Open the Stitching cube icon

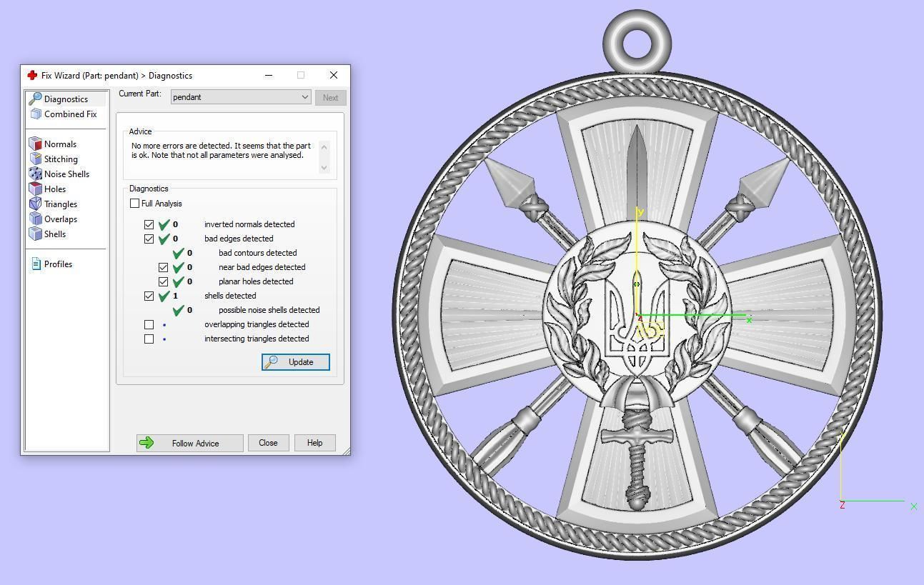pos(36,159)
